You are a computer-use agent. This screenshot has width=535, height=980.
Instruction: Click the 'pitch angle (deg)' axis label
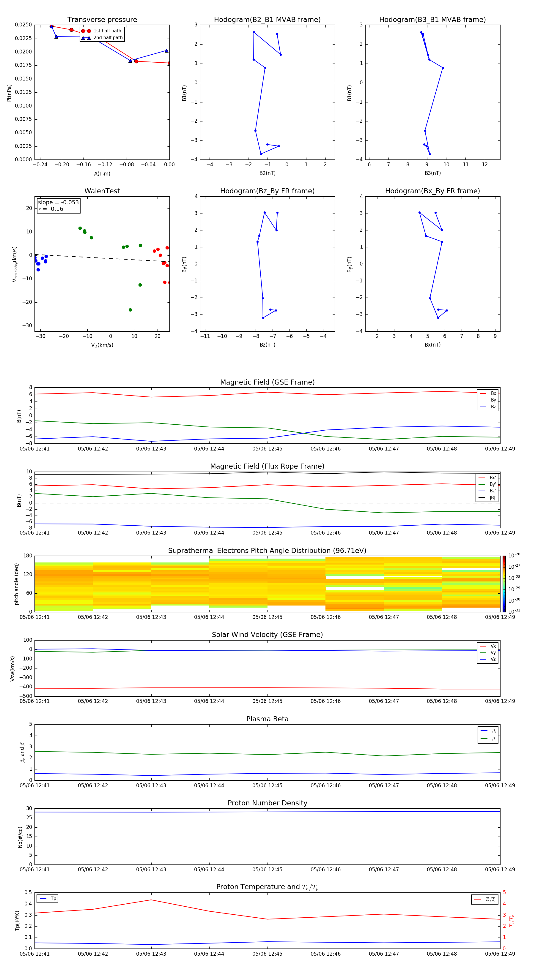coord(16,584)
